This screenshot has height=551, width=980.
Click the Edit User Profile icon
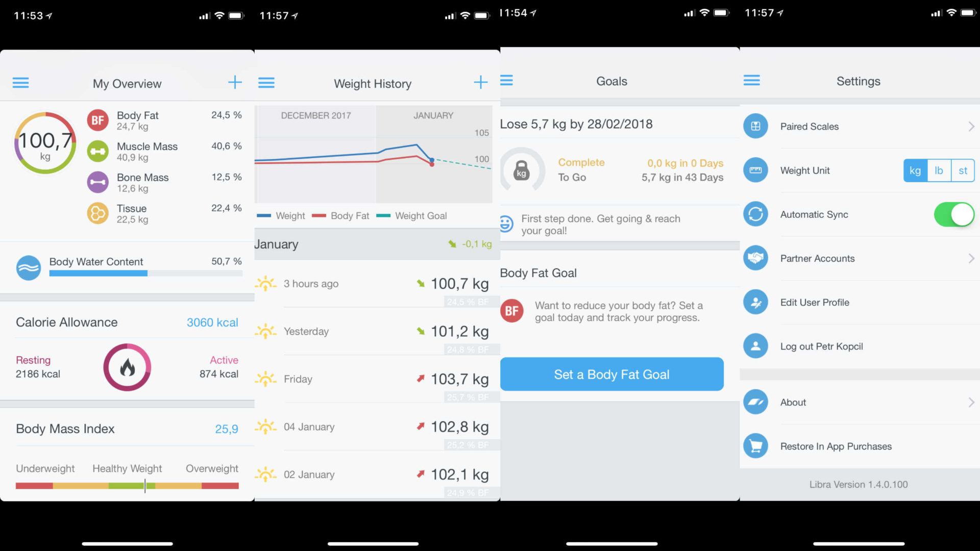tap(756, 302)
